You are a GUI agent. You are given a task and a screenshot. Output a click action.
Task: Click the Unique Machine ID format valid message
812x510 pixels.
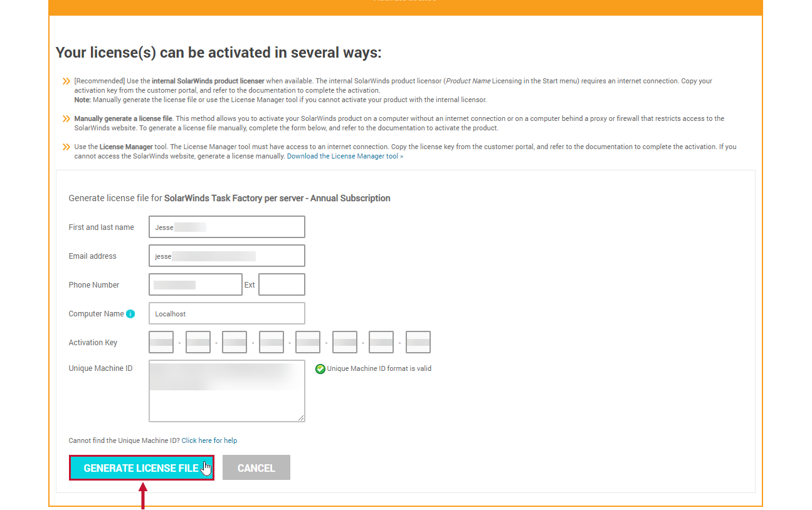pos(379,368)
